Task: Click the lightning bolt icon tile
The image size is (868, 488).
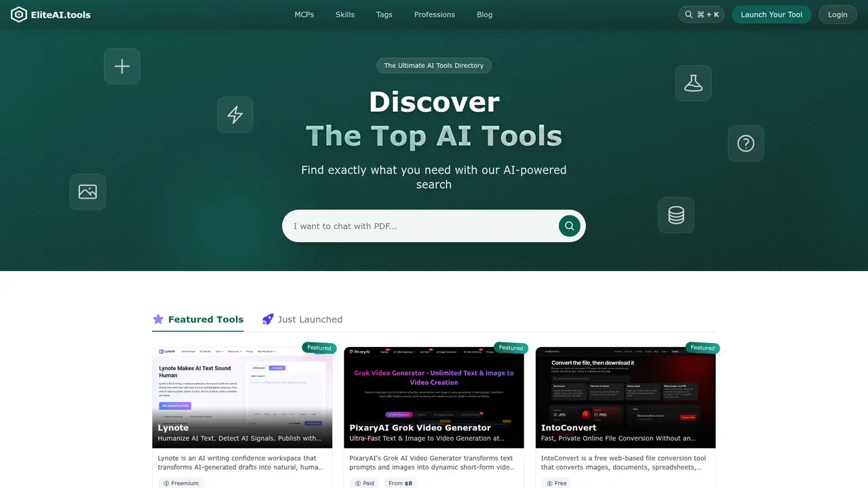Action: (x=235, y=115)
